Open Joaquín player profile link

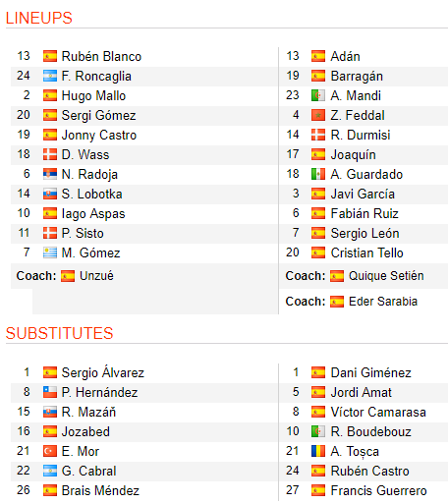tap(353, 155)
